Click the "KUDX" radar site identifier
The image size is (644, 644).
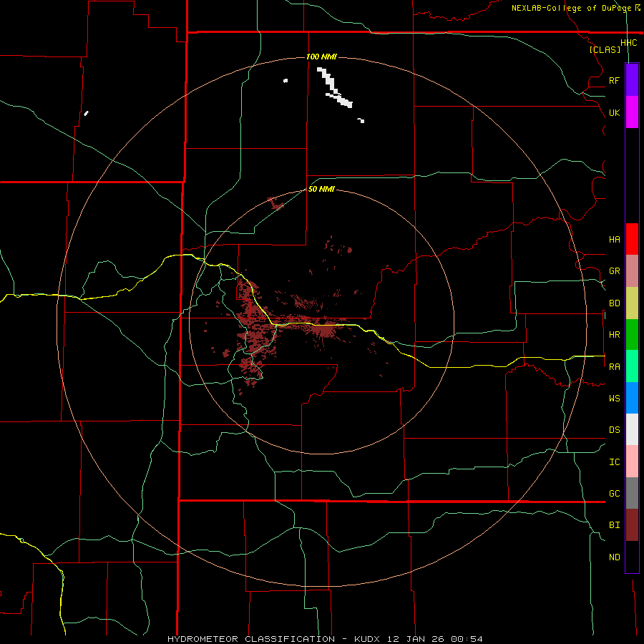coord(367,639)
